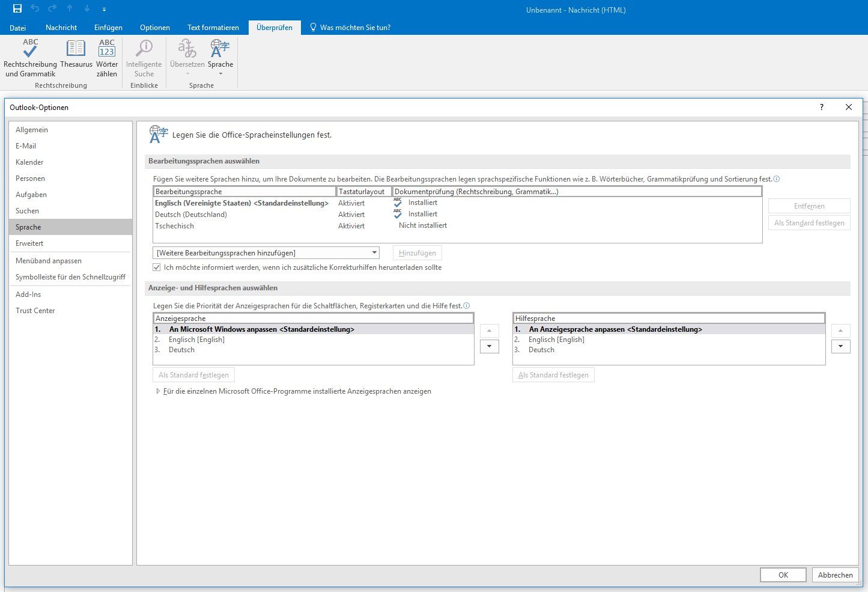
Task: Click proofing installed icon for Deutsch (Deutschland)
Action: [x=398, y=214]
